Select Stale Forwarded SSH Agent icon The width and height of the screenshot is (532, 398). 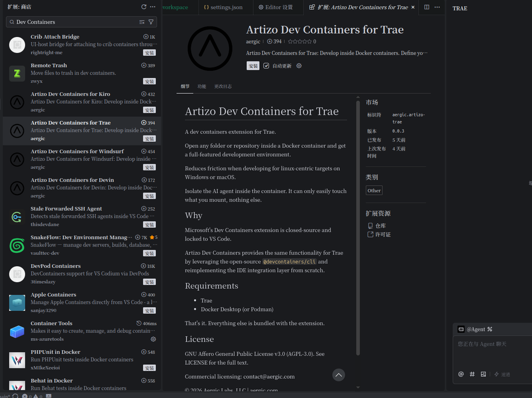tap(17, 216)
